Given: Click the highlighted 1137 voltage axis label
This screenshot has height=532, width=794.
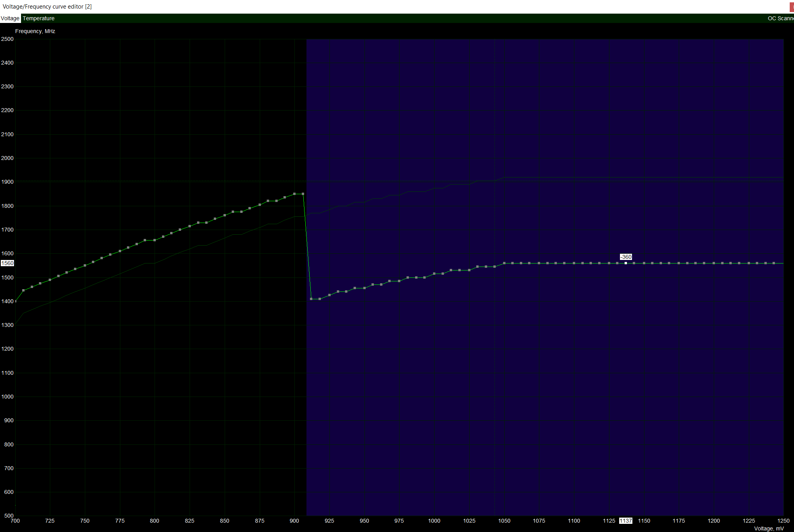Looking at the screenshot, I should tap(626, 521).
